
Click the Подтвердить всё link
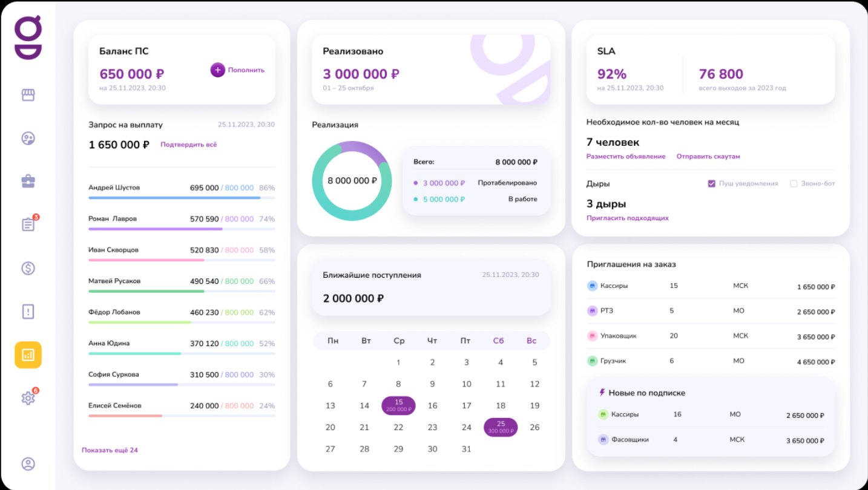[188, 145]
